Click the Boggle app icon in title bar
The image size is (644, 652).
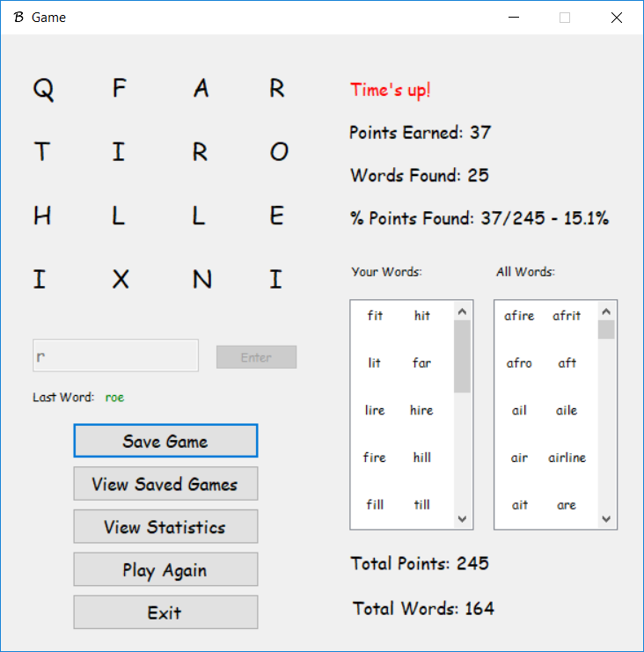tap(18, 18)
